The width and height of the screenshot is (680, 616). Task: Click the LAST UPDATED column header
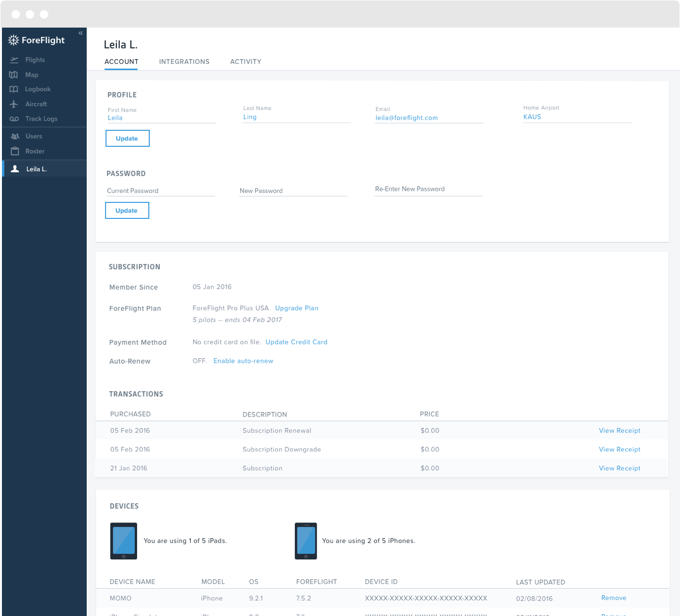tap(541, 583)
